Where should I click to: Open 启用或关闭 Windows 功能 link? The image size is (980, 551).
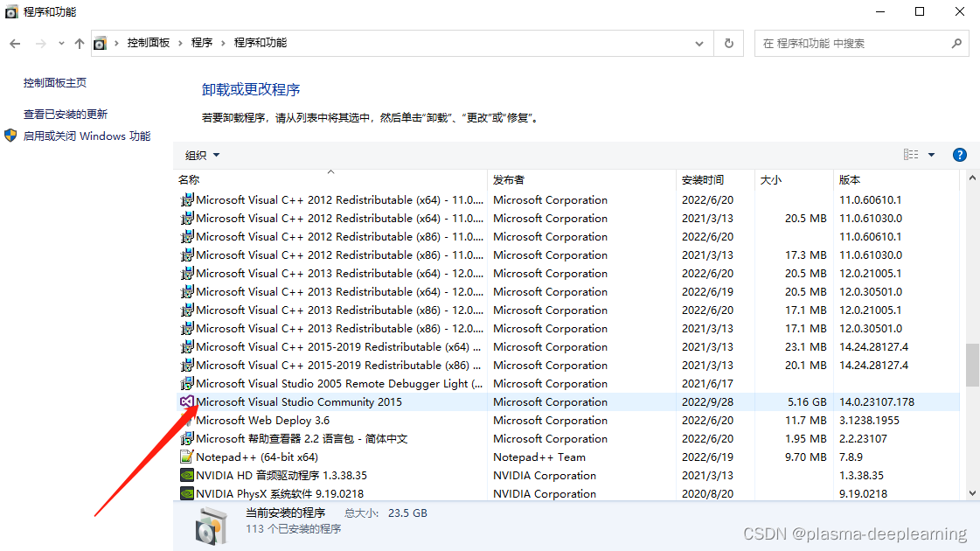tap(87, 136)
